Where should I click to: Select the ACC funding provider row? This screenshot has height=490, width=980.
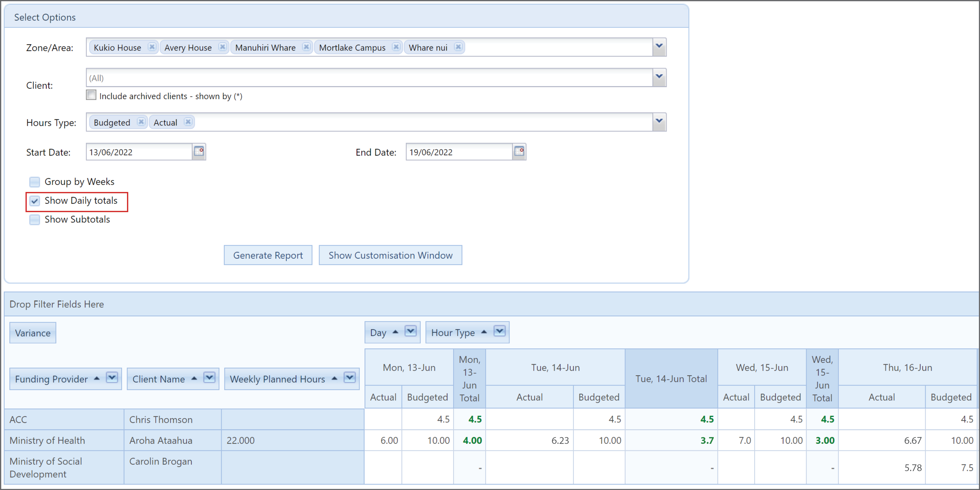(64, 419)
